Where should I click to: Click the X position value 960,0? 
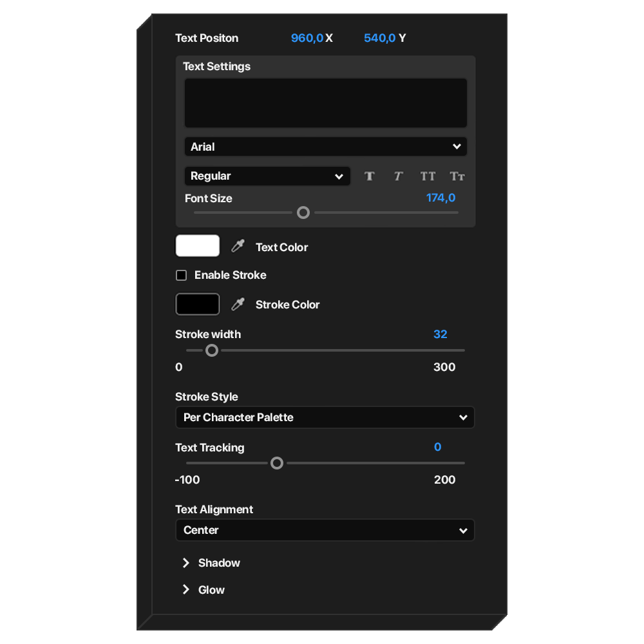click(x=307, y=38)
